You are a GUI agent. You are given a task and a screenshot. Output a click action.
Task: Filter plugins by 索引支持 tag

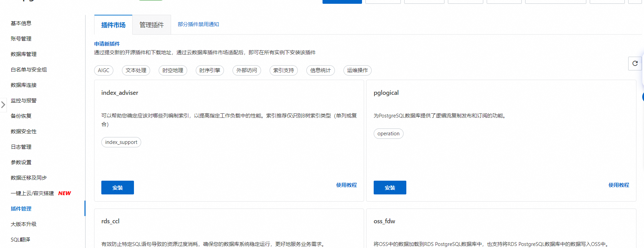point(283,70)
